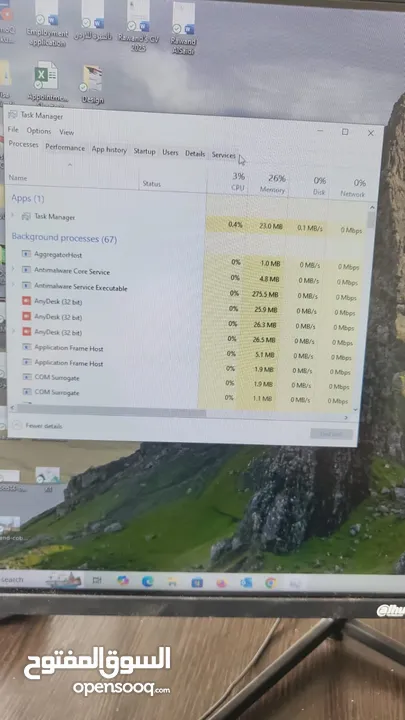Click the first COM Surrogate icon

[27, 377]
